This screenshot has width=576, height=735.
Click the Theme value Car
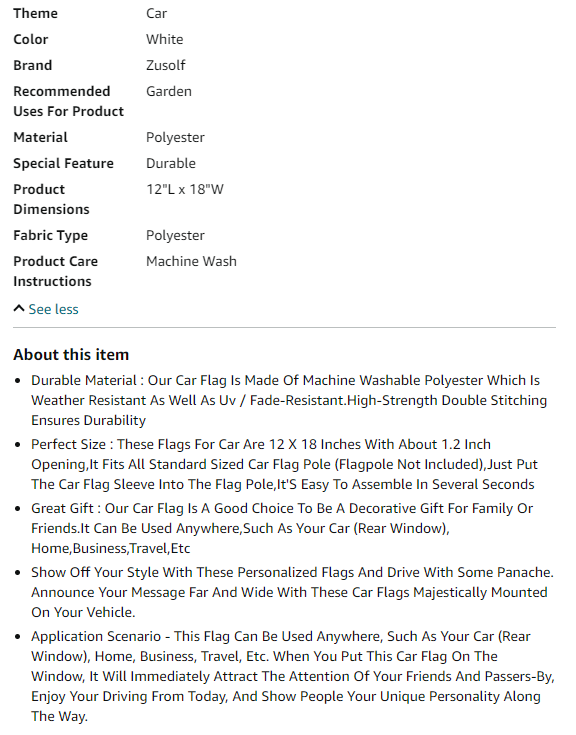click(x=157, y=13)
